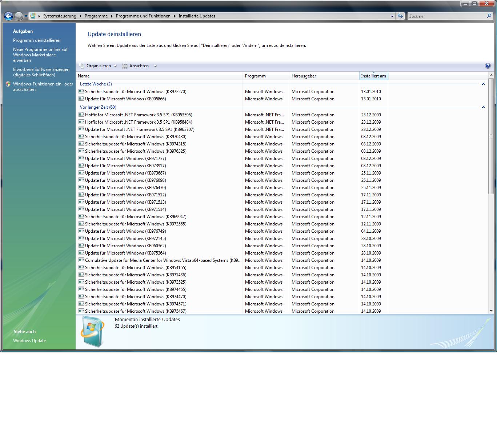Sort by Installiert am column header
Image resolution: width=497 pixels, height=448 pixels.
pyautogui.click(x=373, y=76)
